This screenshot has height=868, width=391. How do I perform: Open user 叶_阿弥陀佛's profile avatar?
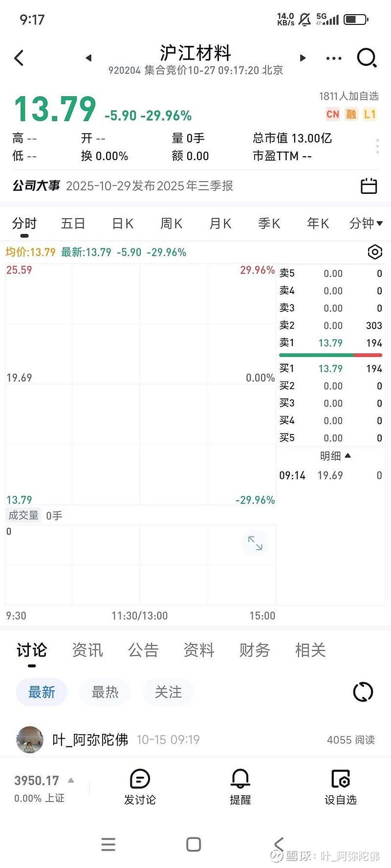pyautogui.click(x=30, y=740)
